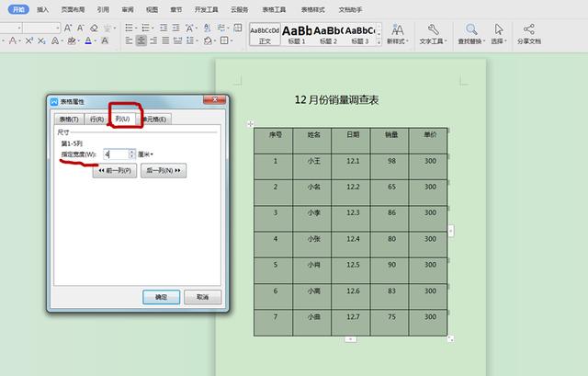Apply subscript formatting

tap(41, 40)
